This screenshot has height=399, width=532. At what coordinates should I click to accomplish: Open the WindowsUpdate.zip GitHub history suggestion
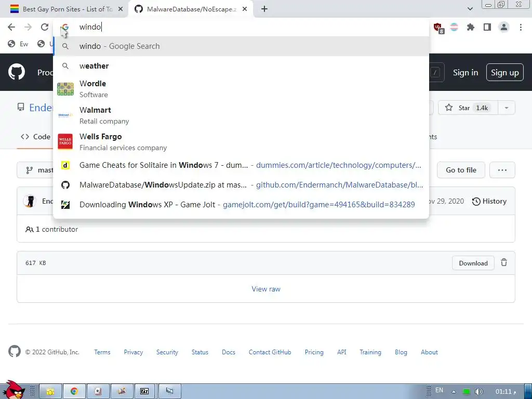click(x=241, y=185)
